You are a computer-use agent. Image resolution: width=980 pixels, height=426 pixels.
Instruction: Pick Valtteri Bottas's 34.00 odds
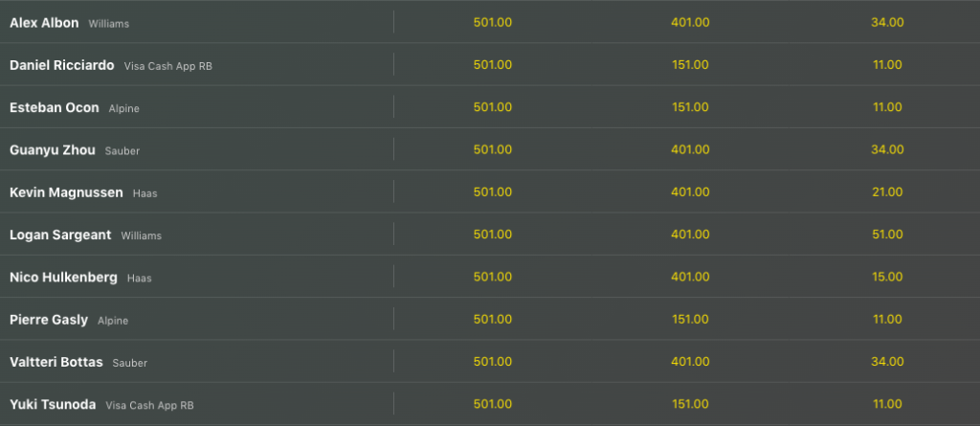(x=887, y=362)
